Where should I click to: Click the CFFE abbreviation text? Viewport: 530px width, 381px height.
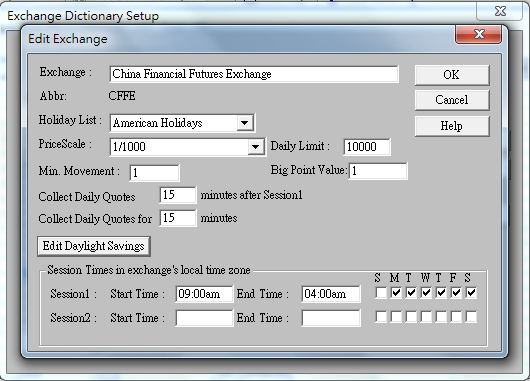click(x=122, y=96)
